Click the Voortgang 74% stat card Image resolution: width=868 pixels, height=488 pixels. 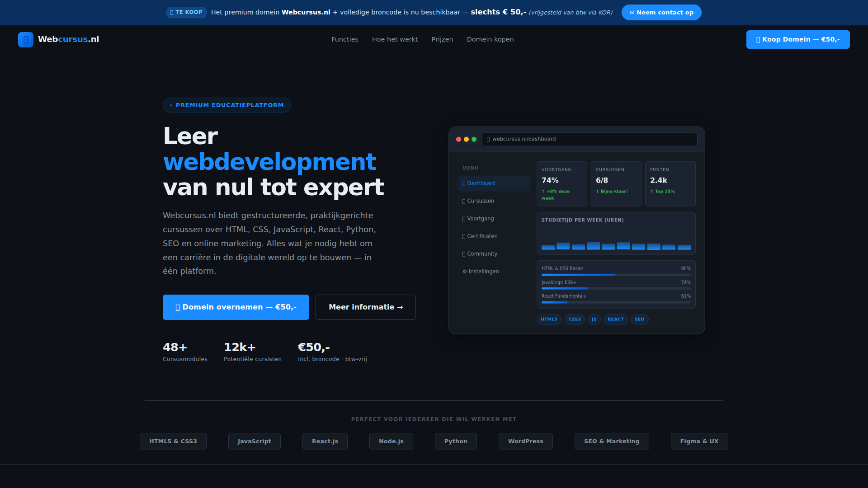(562, 184)
